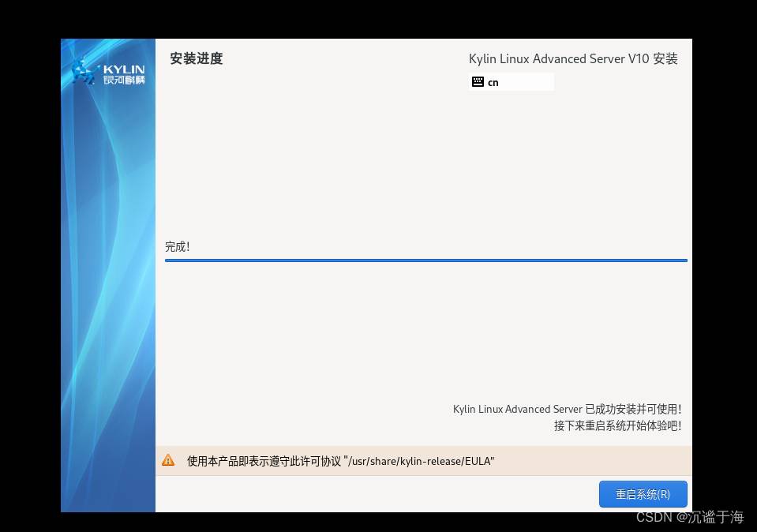The height and width of the screenshot is (532, 757).
Task: Click the 完成! status text
Action: pos(178,247)
